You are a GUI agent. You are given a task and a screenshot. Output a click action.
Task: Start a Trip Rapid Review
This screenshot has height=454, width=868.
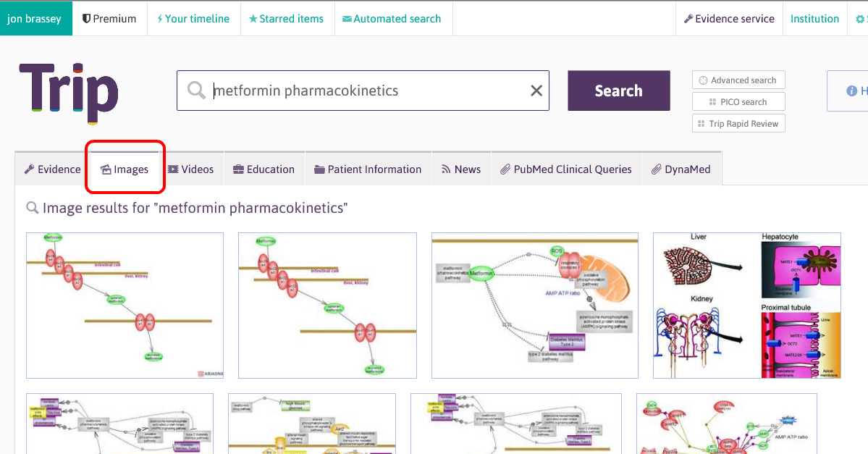pyautogui.click(x=738, y=124)
